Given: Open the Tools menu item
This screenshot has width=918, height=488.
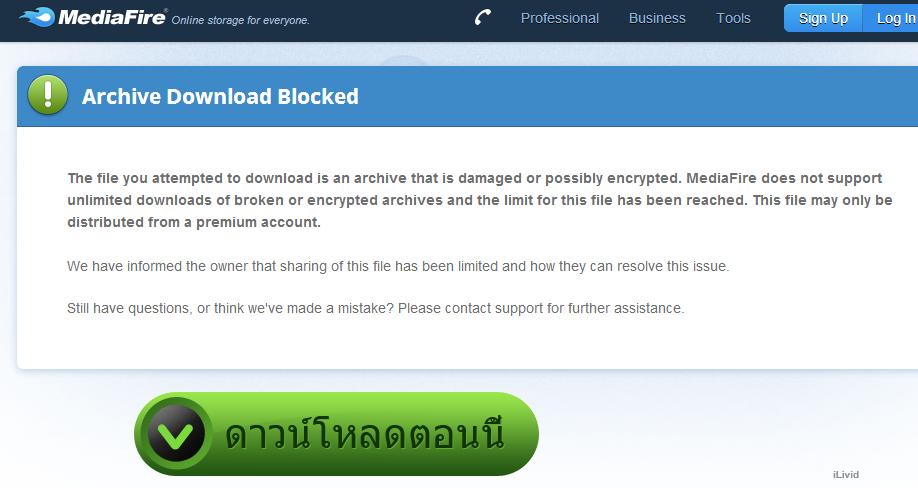Looking at the screenshot, I should (733, 18).
